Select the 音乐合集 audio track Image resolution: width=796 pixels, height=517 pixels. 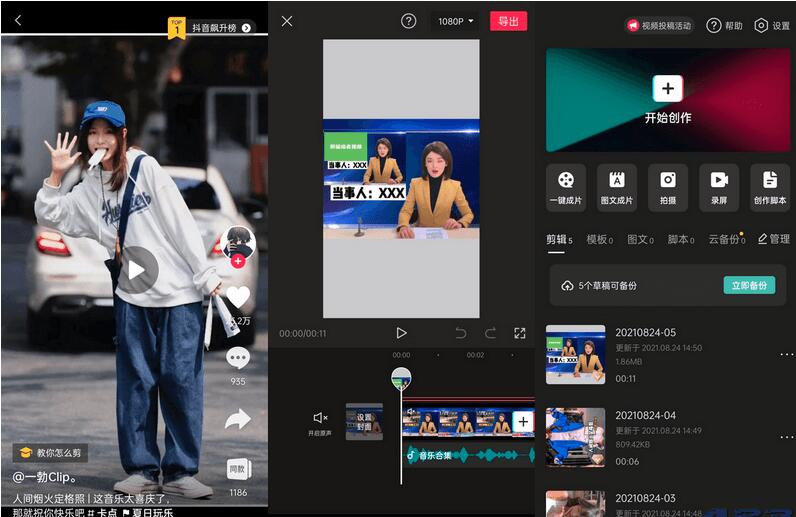pyautogui.click(x=470, y=455)
